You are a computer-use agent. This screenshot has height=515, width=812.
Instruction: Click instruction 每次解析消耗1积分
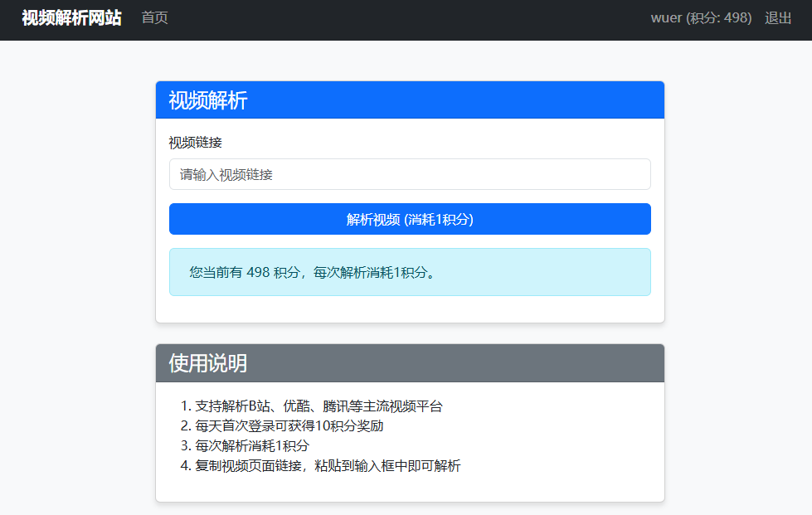tap(252, 445)
